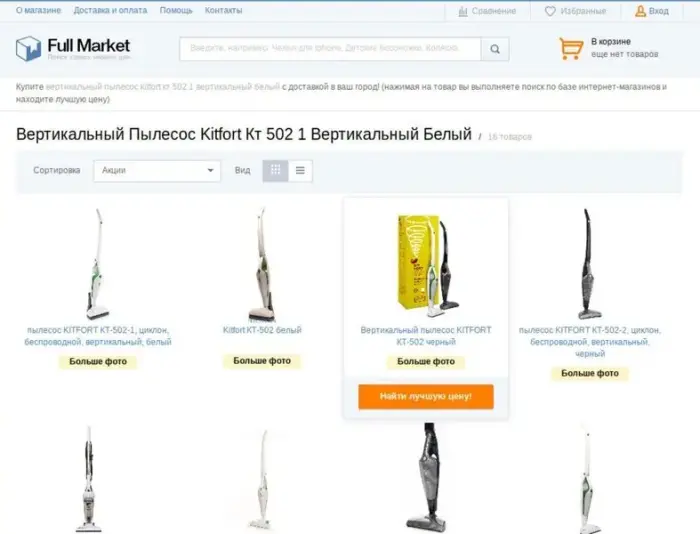Switch to list view icon
700x534 pixels.
[x=300, y=170]
